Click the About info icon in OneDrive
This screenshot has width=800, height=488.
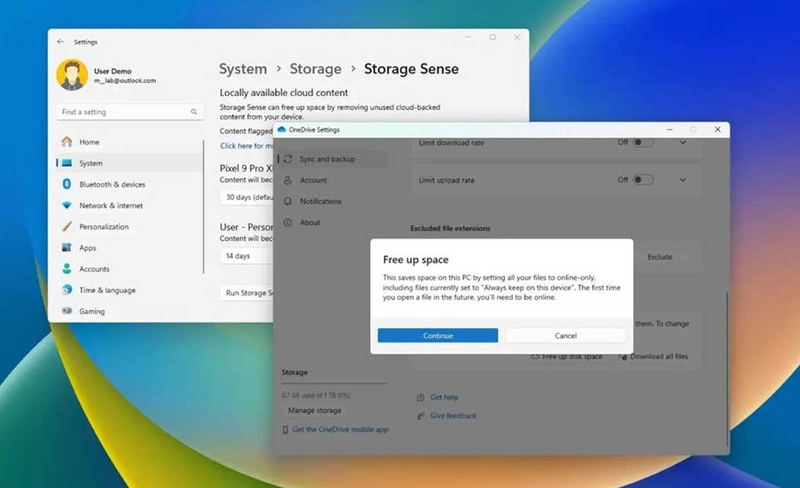tap(288, 223)
